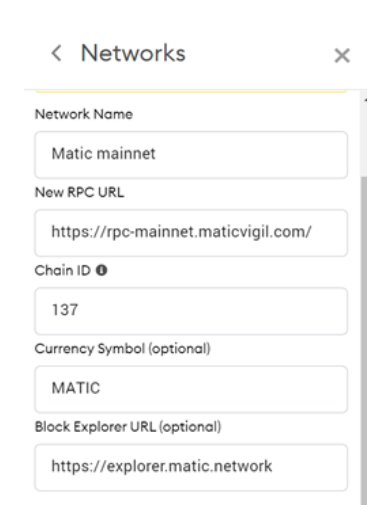Click the Networks heading text
This screenshot has height=516, width=377.
pos(133,53)
